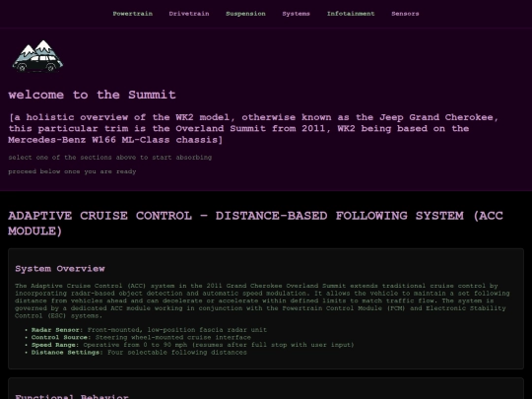Screen dimensions: 532x399
Task: Click the System Overview heading
Action: [x=60, y=269]
